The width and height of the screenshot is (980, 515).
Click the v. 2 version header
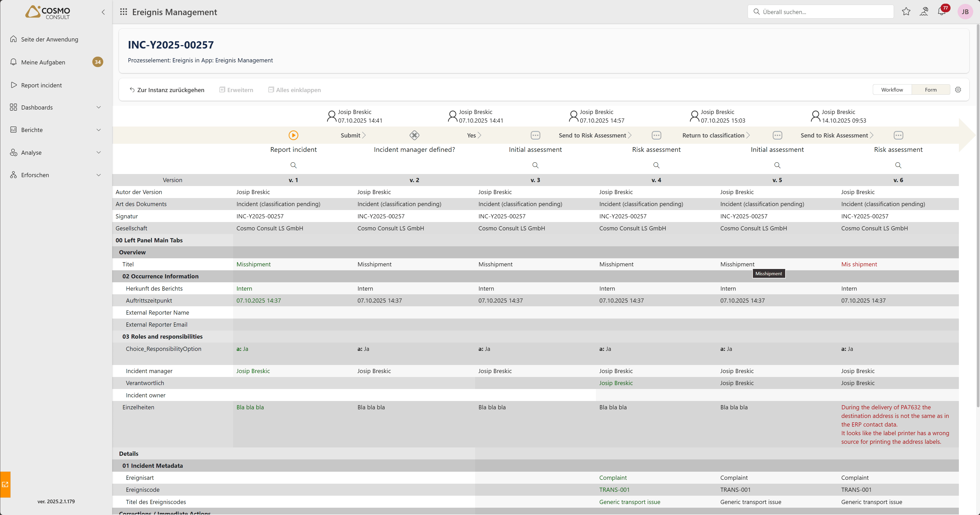coord(414,180)
